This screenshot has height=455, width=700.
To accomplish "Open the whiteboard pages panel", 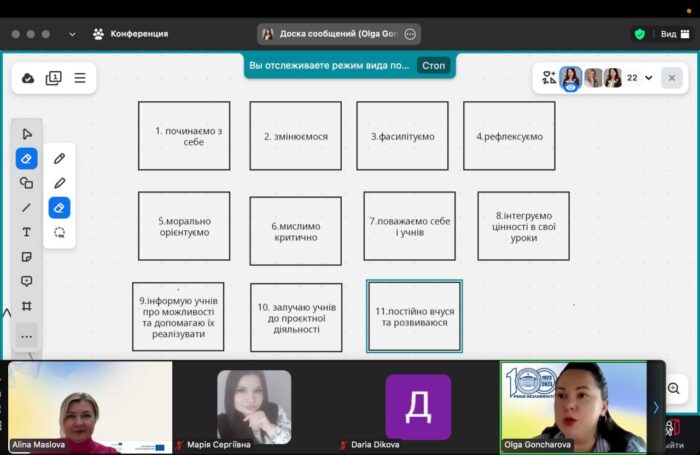I will 54,78.
